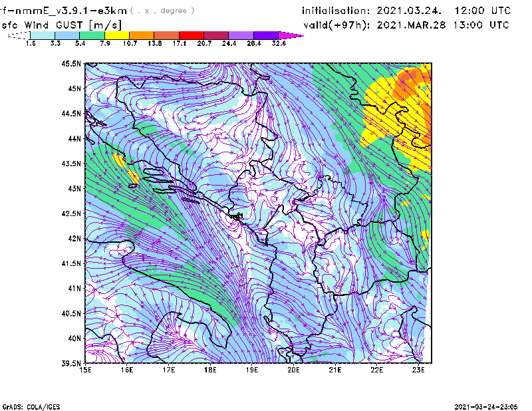The width and height of the screenshot is (532, 411).
Task: Click legend value "5.4"
Action: pos(80,43)
